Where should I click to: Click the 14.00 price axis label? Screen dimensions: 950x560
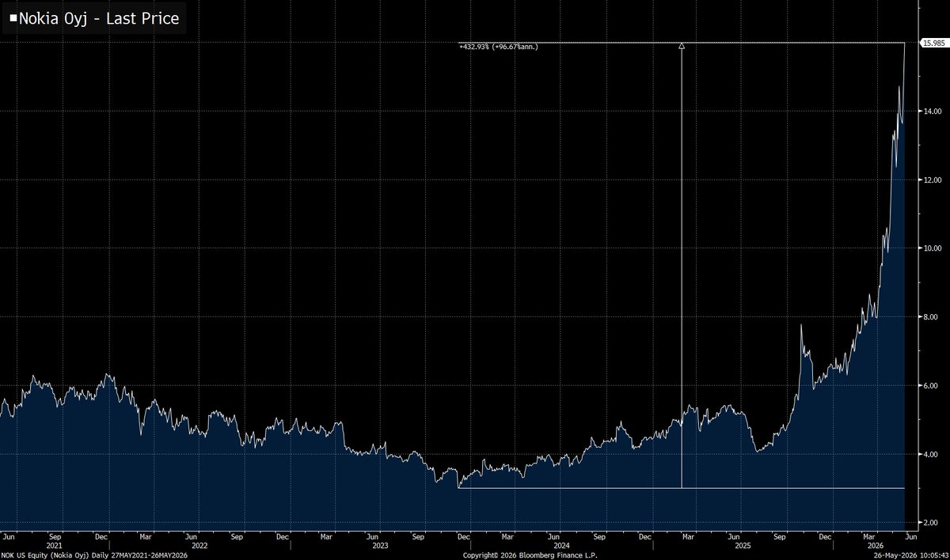(931, 112)
